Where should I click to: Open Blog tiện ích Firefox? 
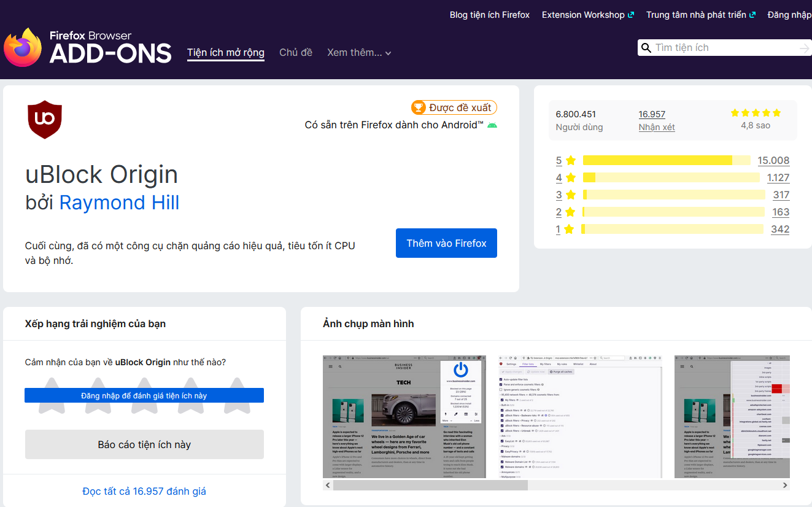[490, 15]
